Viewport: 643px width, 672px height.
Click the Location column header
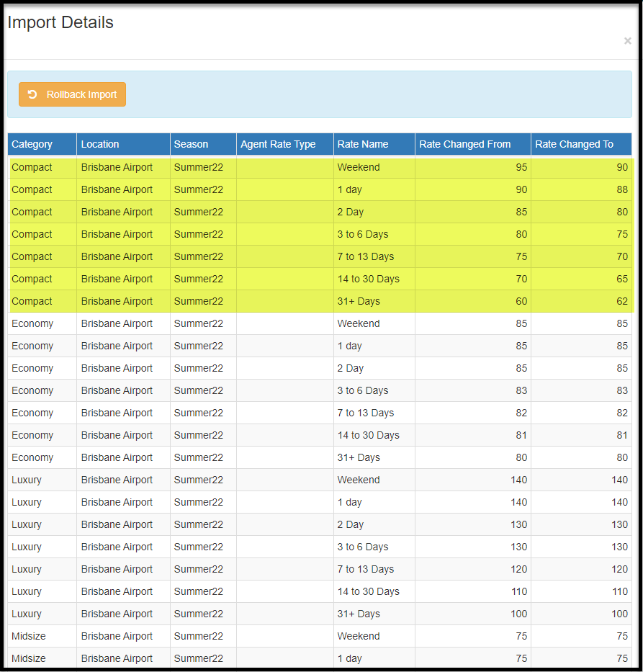click(123, 144)
